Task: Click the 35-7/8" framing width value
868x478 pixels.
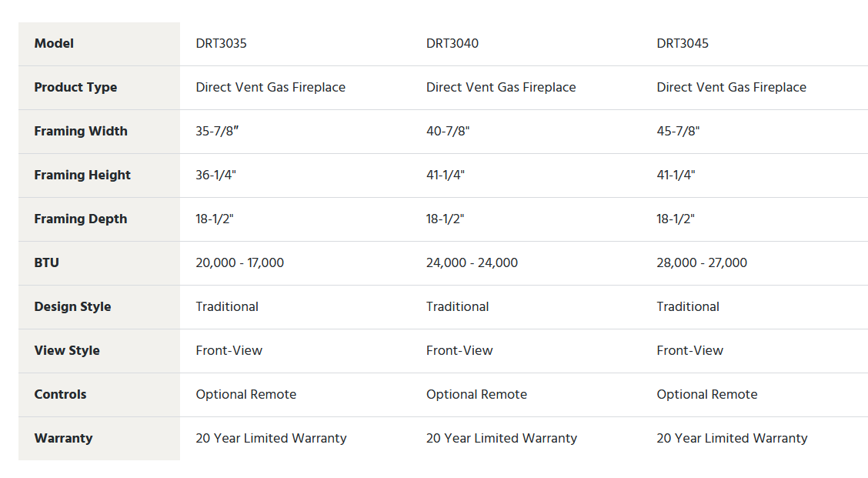Action: pyautogui.click(x=217, y=132)
